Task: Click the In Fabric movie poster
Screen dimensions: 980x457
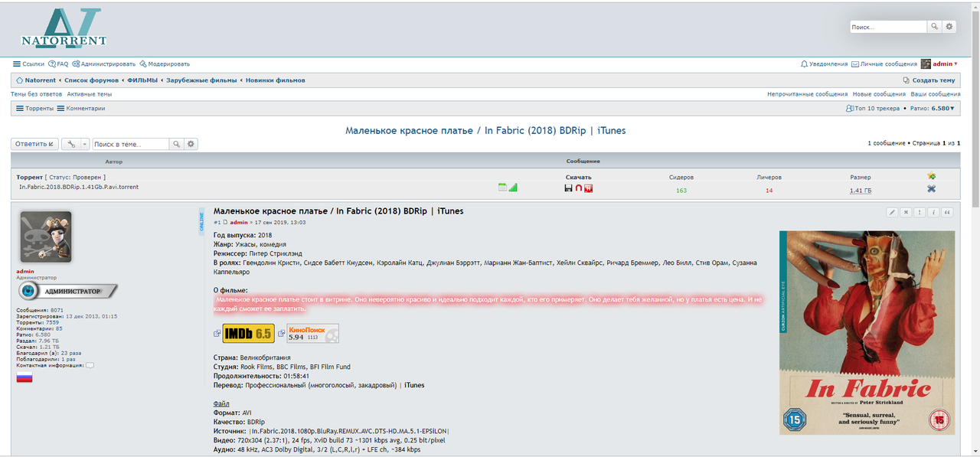Action: (x=867, y=332)
